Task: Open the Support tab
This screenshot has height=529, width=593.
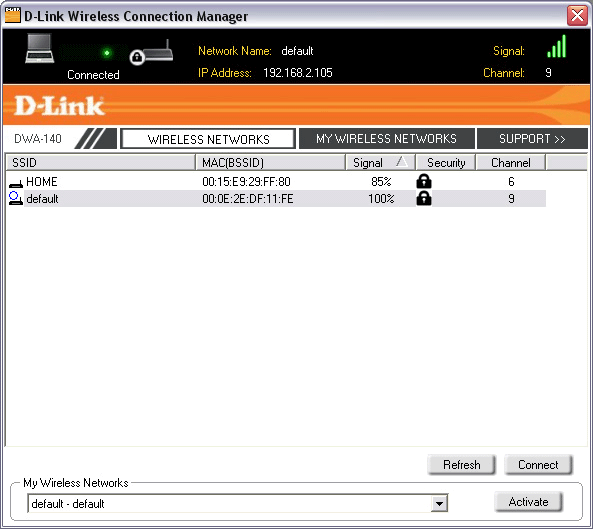Action: [x=532, y=139]
